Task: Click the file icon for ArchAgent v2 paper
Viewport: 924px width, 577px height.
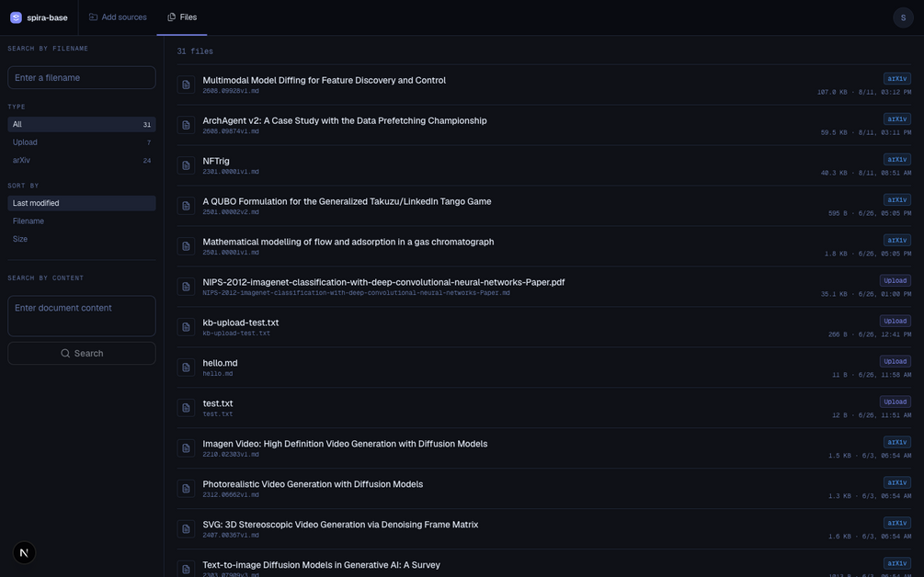Action: point(186,125)
